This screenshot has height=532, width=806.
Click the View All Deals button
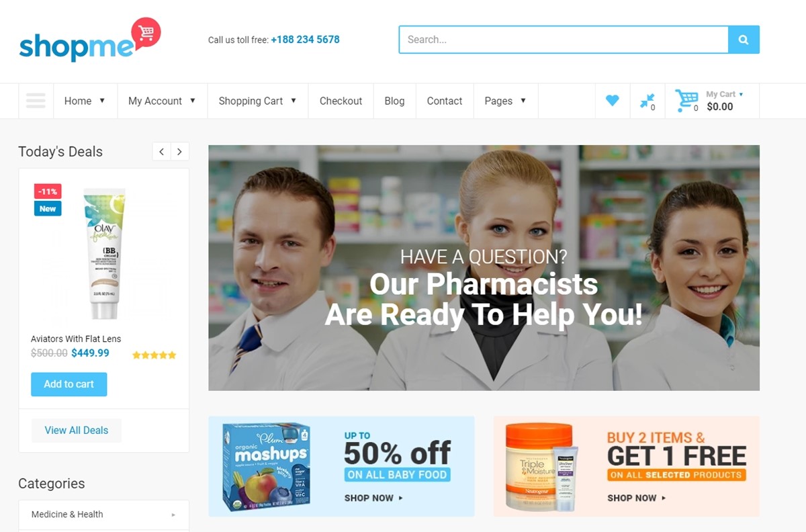(76, 431)
